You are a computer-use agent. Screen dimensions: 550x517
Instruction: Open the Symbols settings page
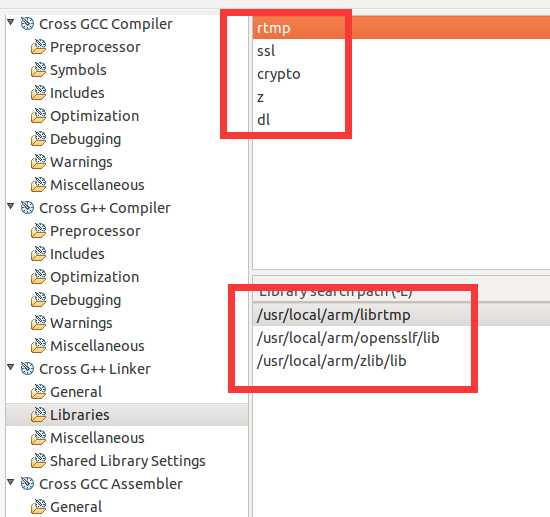(x=78, y=70)
